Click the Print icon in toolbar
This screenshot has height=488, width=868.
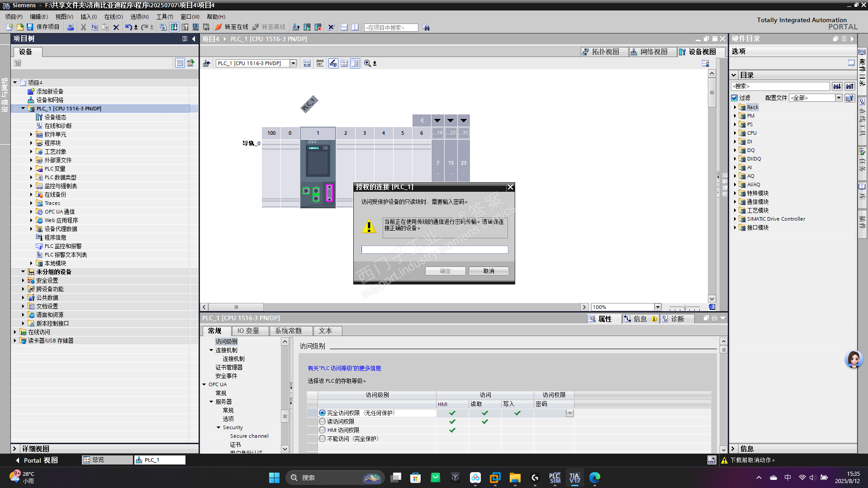(x=71, y=27)
